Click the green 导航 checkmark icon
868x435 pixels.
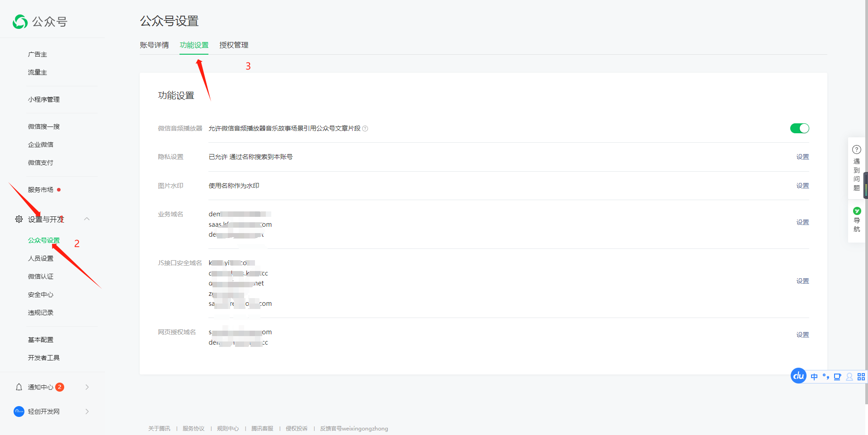pyautogui.click(x=857, y=211)
